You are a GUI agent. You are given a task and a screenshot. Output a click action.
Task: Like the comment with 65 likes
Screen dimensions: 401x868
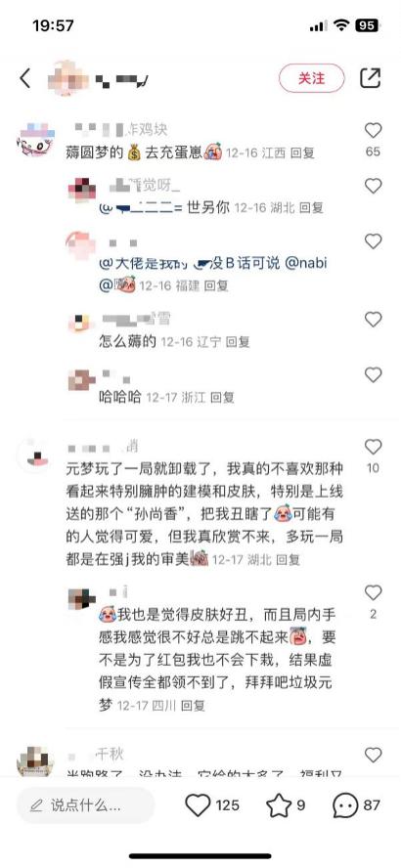374,131
